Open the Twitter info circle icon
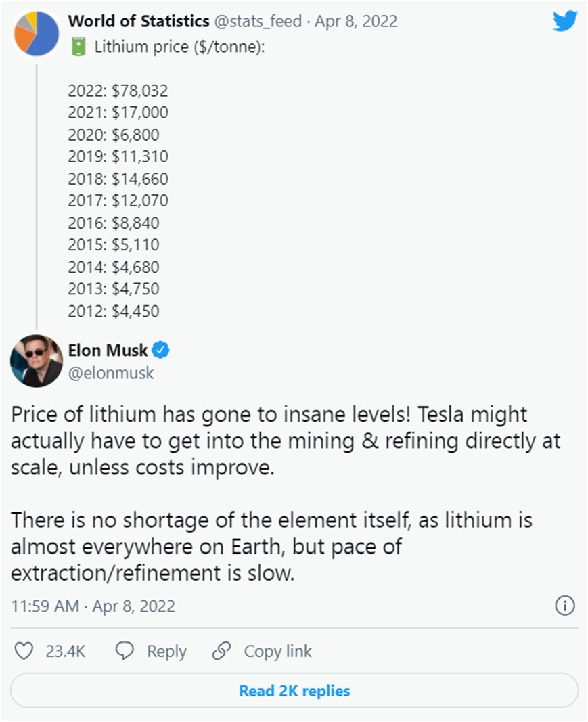 [564, 605]
